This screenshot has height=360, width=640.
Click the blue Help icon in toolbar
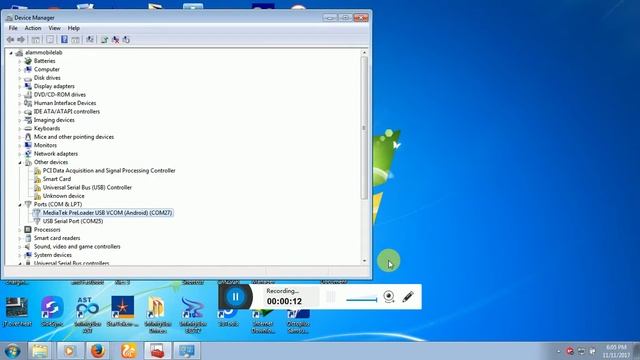[64, 40]
